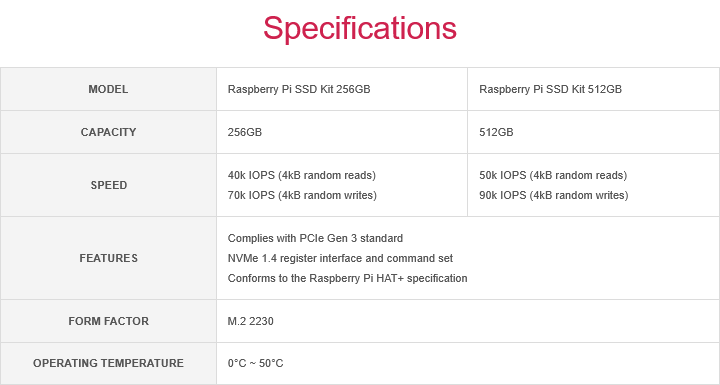Click Raspberry Pi SSD Kit 256GB model text
The height and width of the screenshot is (385, 720).
(299, 89)
